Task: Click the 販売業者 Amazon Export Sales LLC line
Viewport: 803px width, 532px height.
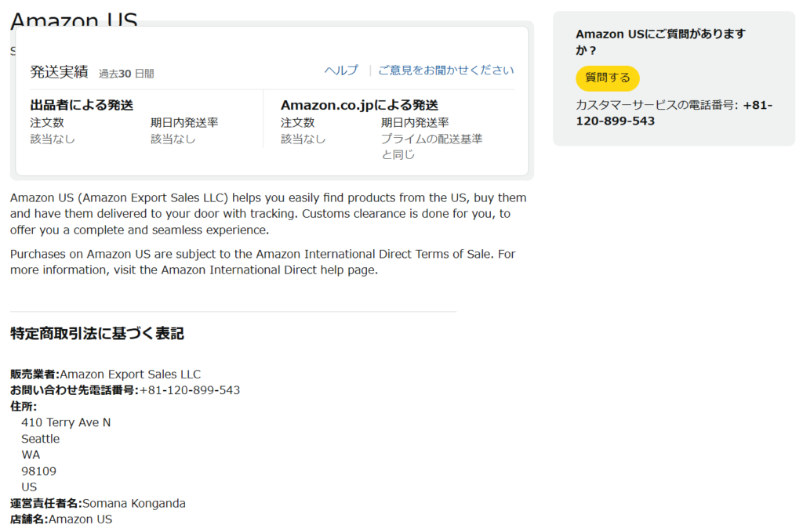Action: pyautogui.click(x=105, y=375)
